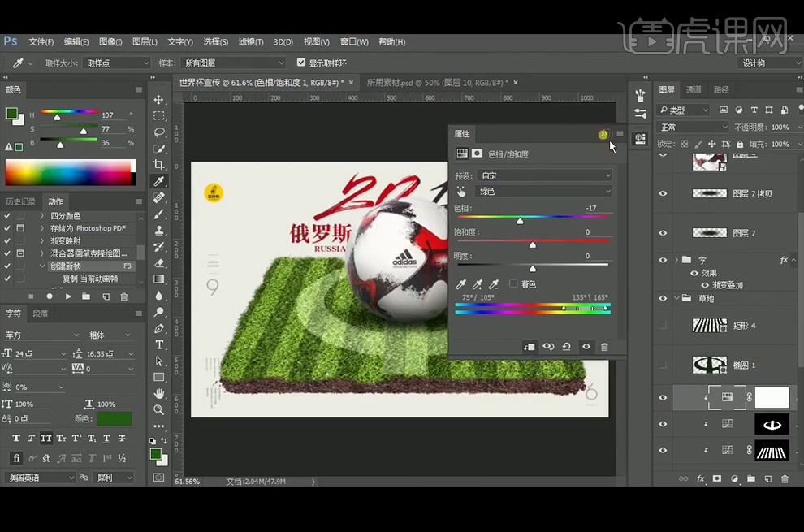
Task: Hide the 图层7 layer
Action: click(663, 233)
